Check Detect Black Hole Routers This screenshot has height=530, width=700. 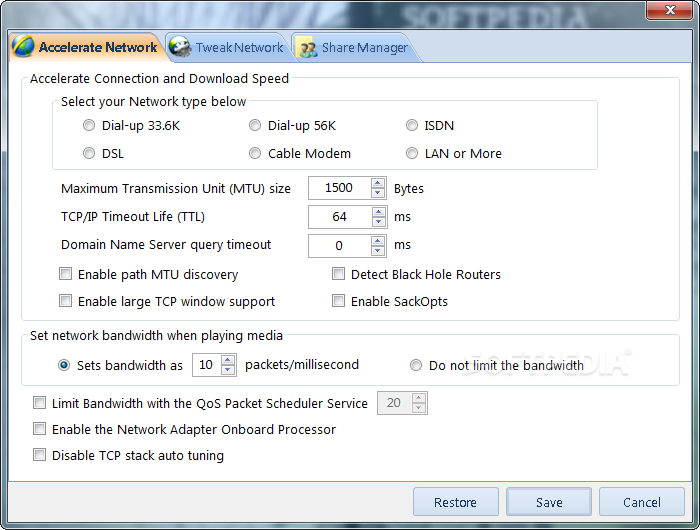(x=338, y=274)
